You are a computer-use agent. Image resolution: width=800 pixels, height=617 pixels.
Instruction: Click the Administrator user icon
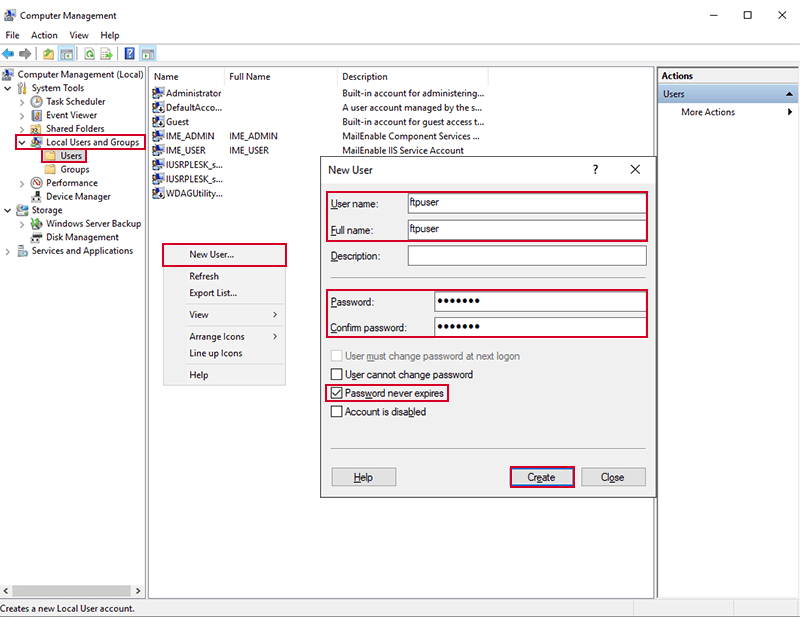(158, 93)
